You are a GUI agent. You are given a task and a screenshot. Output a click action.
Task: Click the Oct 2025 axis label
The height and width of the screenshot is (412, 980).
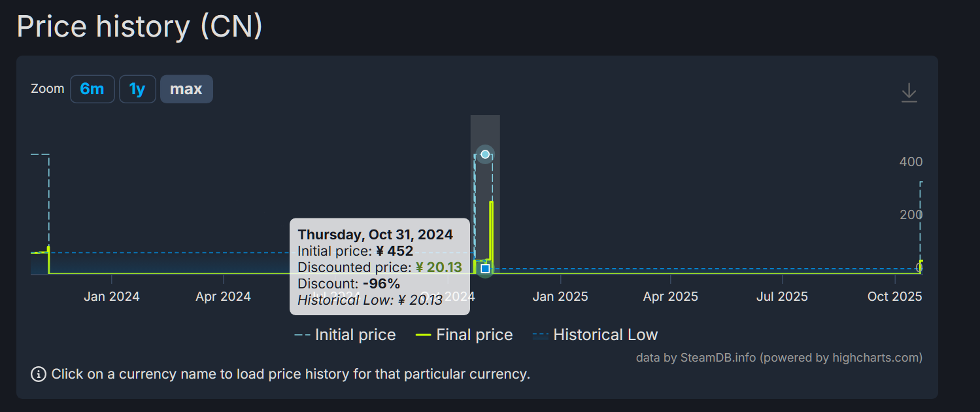[x=894, y=297]
